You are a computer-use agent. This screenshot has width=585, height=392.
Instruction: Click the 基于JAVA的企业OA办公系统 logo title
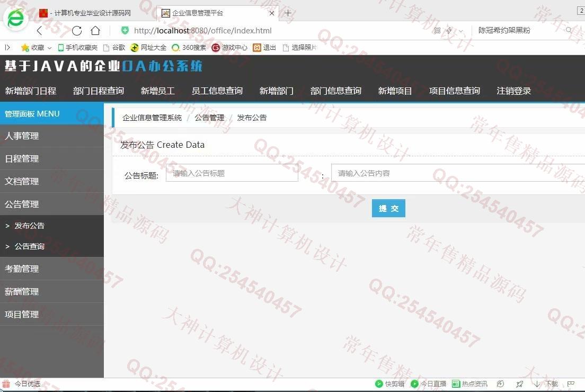tap(103, 66)
